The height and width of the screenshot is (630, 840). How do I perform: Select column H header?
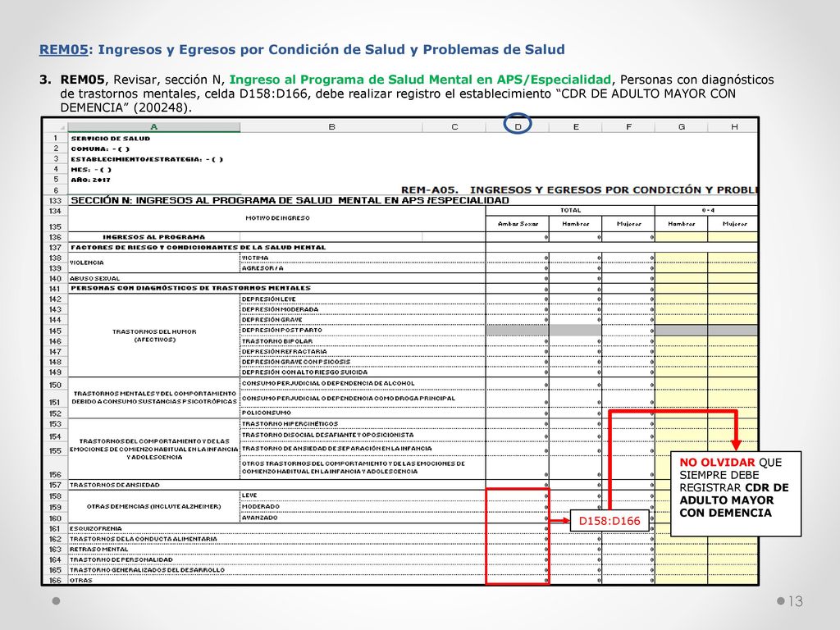pyautogui.click(x=733, y=127)
